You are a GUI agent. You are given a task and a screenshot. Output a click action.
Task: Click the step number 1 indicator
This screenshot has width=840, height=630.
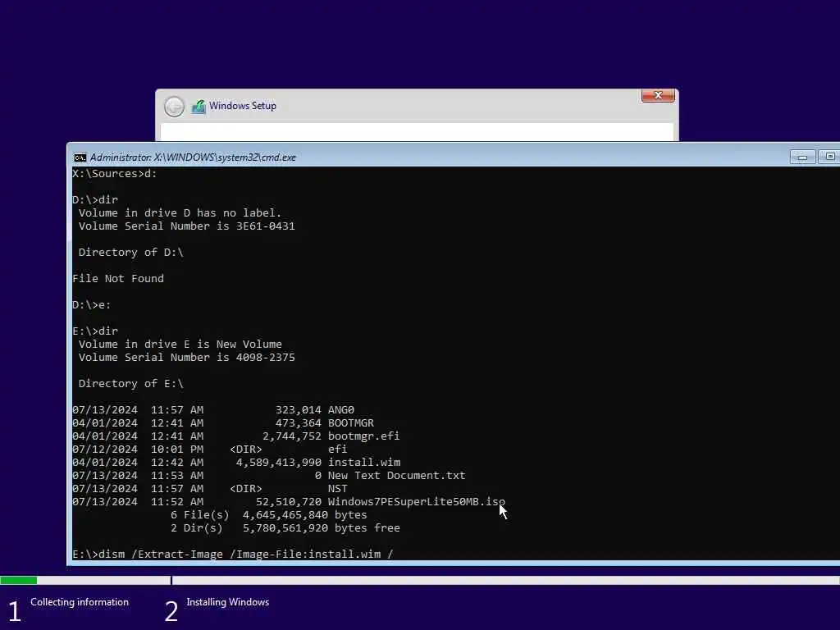[15, 611]
